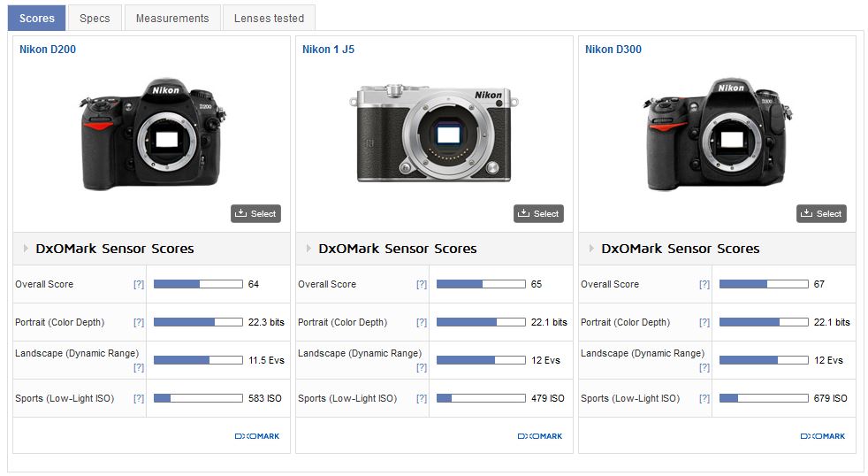Click the D200 dynamic range value 11.5 Evs

tap(266, 360)
